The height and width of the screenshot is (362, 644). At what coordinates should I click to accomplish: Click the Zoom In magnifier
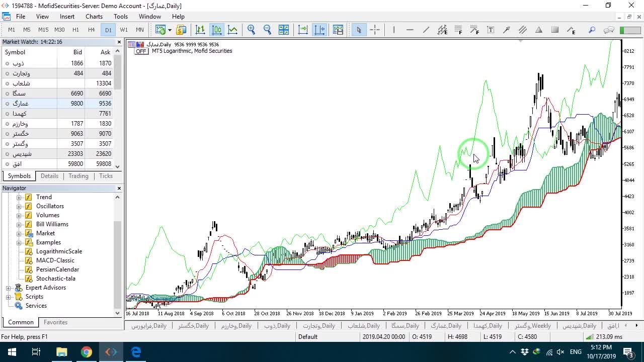[x=251, y=30]
